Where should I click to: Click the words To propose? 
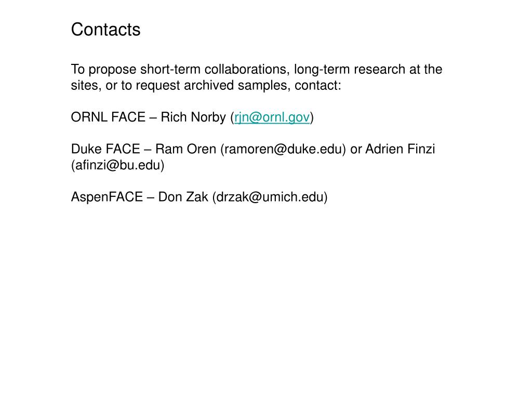click(x=103, y=70)
